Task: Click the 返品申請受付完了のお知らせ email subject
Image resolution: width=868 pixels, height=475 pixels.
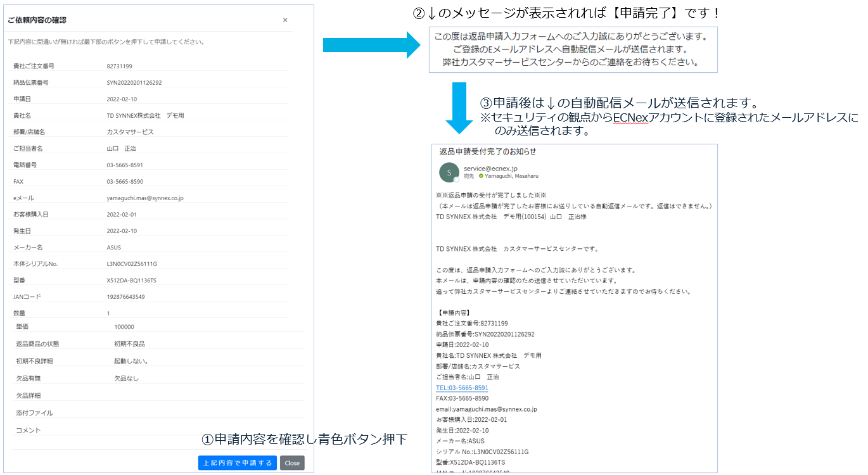Action: (488, 151)
